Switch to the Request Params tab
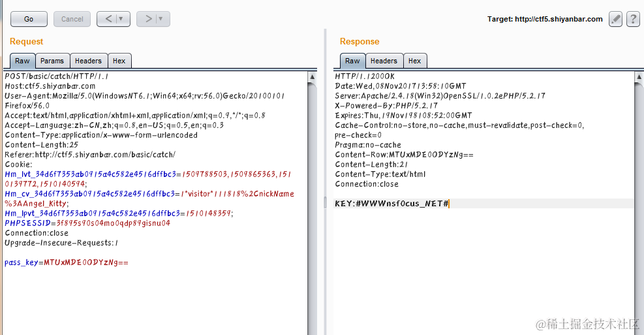The height and width of the screenshot is (335, 644). [x=52, y=61]
